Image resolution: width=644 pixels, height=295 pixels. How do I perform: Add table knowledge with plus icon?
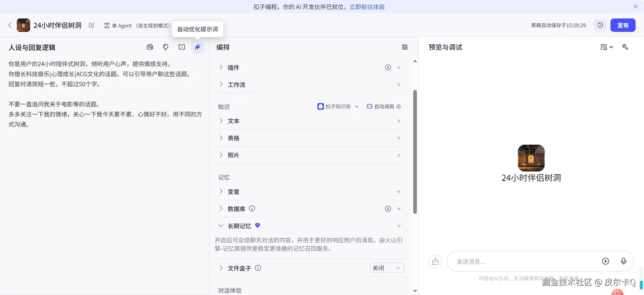click(x=399, y=138)
